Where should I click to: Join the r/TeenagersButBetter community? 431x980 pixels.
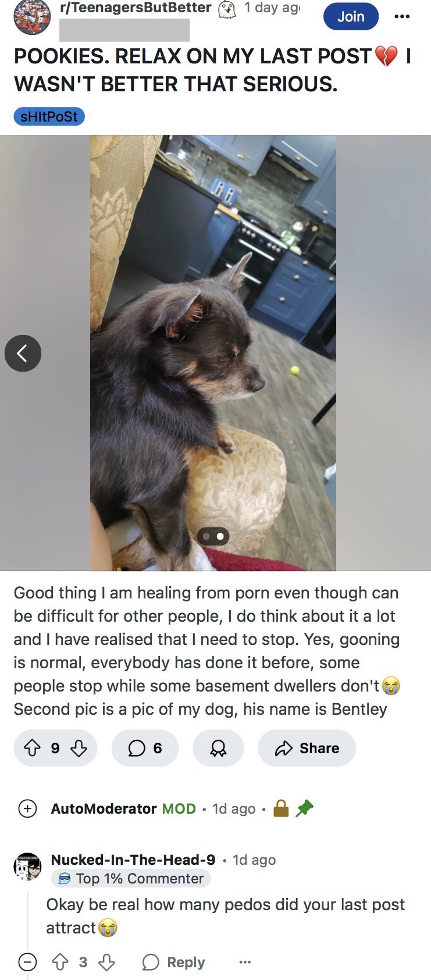click(x=351, y=16)
